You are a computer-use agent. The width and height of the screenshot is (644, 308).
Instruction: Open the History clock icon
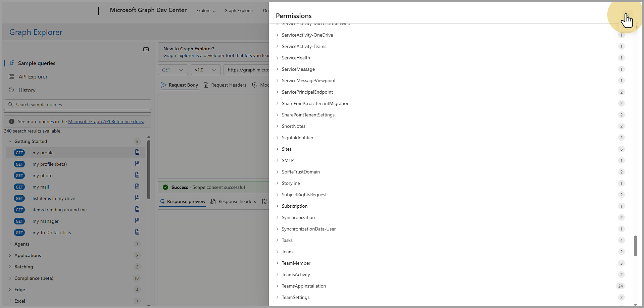pyautogui.click(x=11, y=90)
